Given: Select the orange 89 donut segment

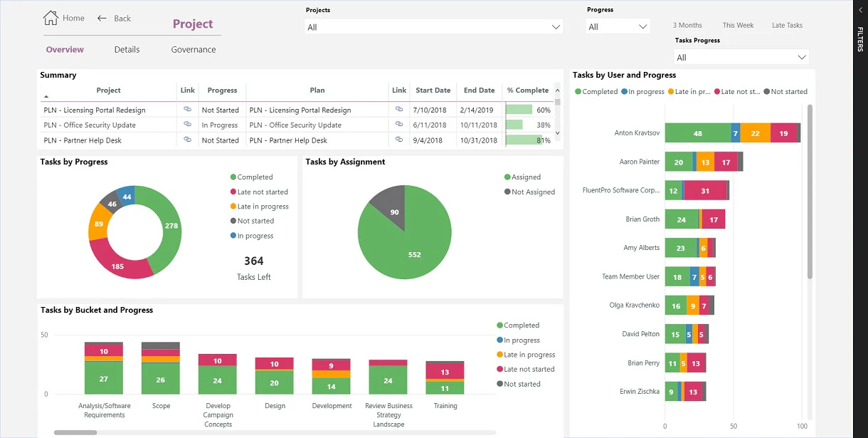Looking at the screenshot, I should 98,224.
